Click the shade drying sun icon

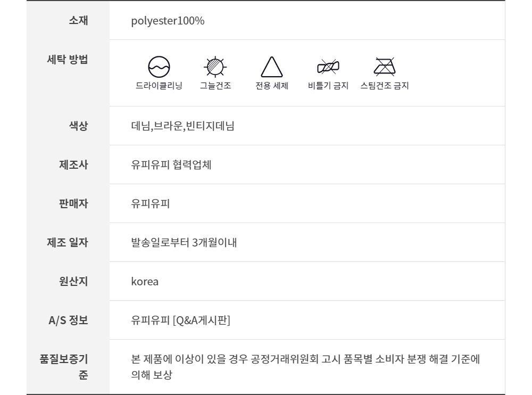(x=215, y=67)
